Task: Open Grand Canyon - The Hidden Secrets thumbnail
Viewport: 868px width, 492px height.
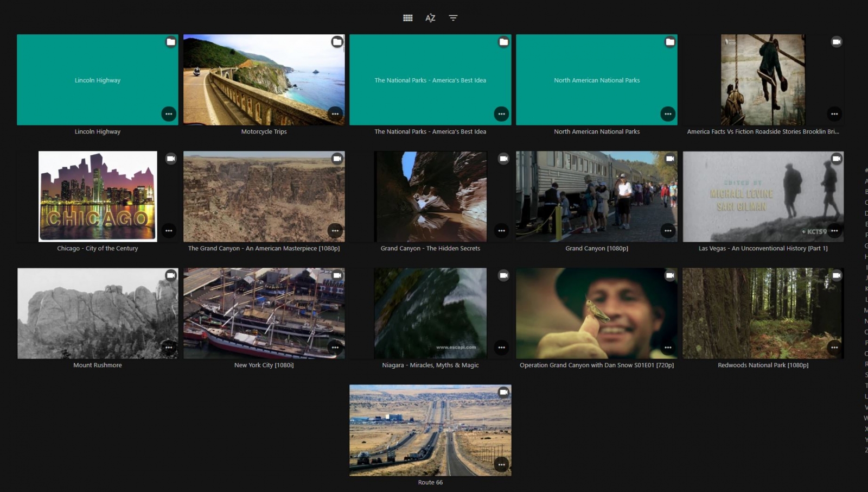Action: pyautogui.click(x=430, y=196)
